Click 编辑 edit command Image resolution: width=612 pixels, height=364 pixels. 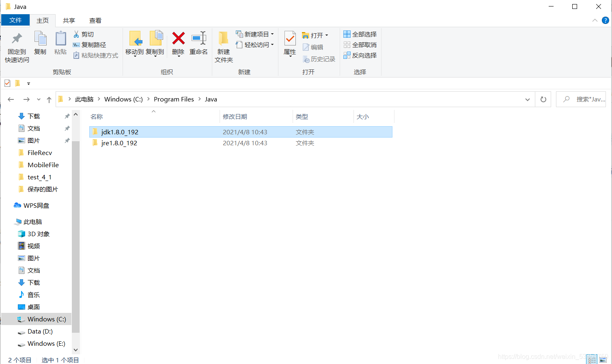pos(313,47)
